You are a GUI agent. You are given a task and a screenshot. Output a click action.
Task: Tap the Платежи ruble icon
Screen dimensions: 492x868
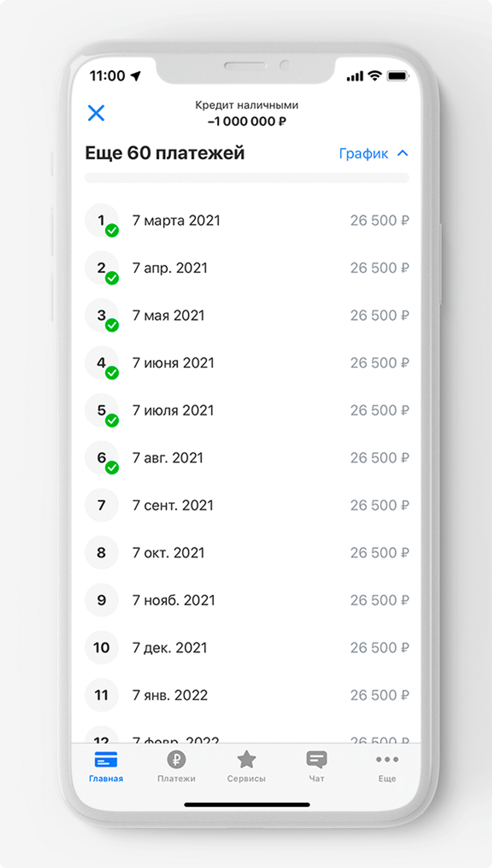pos(176,760)
